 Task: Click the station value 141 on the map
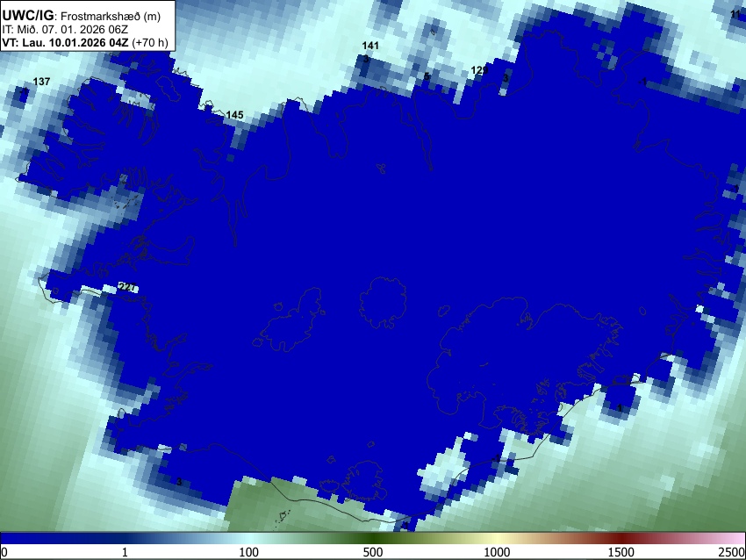(370, 45)
